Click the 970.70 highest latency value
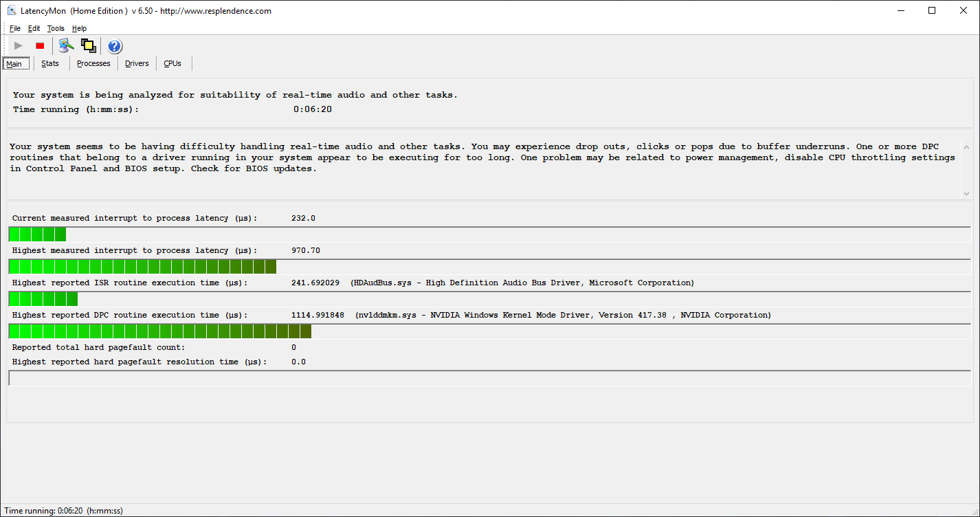Screen dimensions: 980x517 coord(306,250)
